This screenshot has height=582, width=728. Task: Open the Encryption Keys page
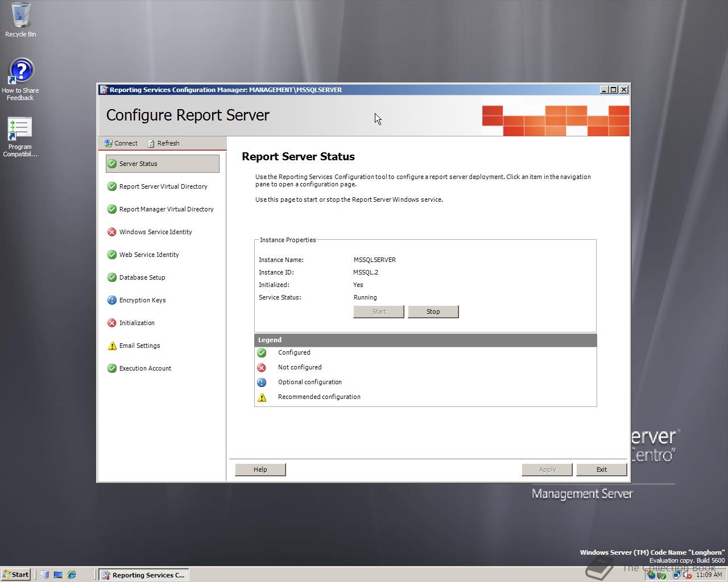(136, 300)
